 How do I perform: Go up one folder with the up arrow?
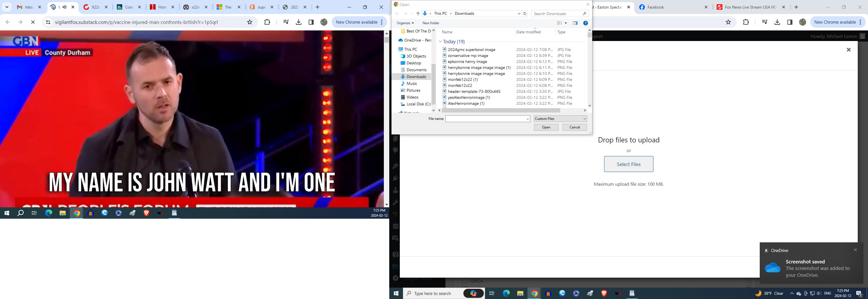pos(418,14)
